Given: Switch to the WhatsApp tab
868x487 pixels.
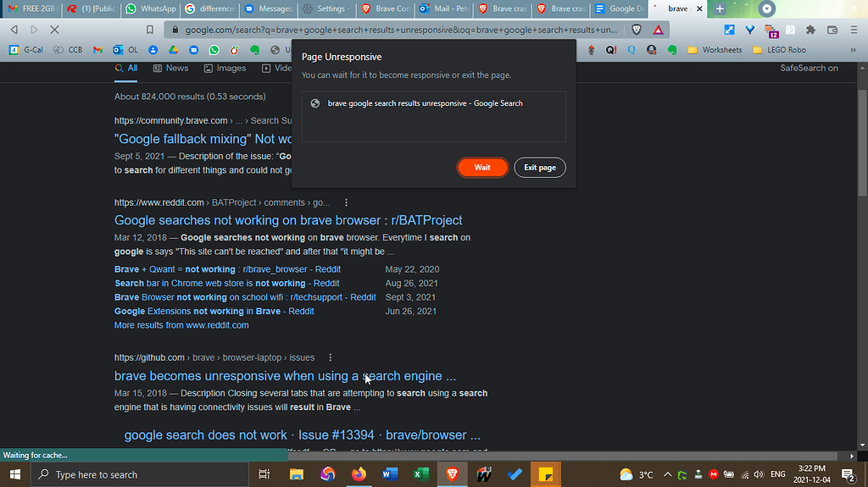Looking at the screenshot, I should (151, 8).
